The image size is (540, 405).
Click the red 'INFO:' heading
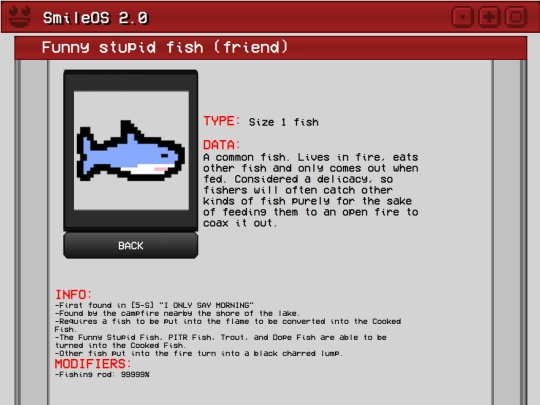(x=73, y=295)
